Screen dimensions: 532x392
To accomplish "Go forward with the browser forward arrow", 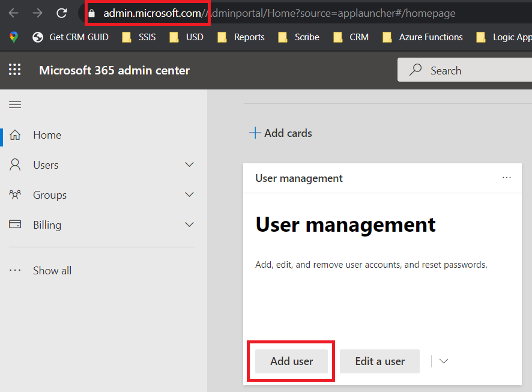I will pyautogui.click(x=37, y=13).
